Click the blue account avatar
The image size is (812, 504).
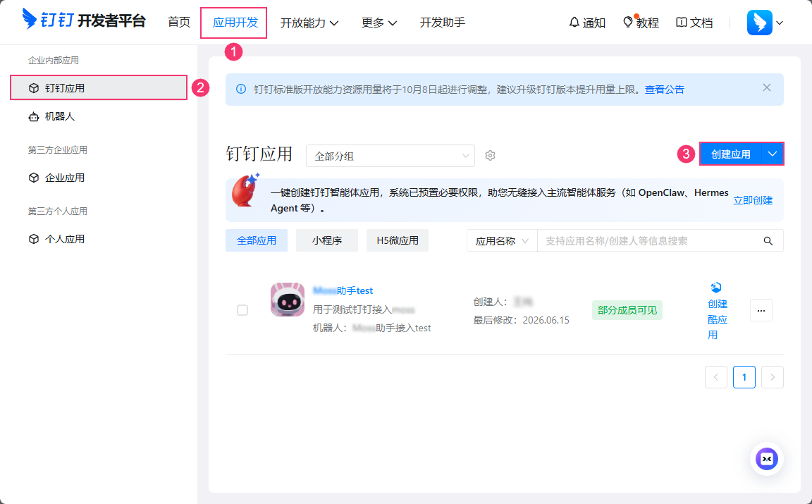(759, 23)
